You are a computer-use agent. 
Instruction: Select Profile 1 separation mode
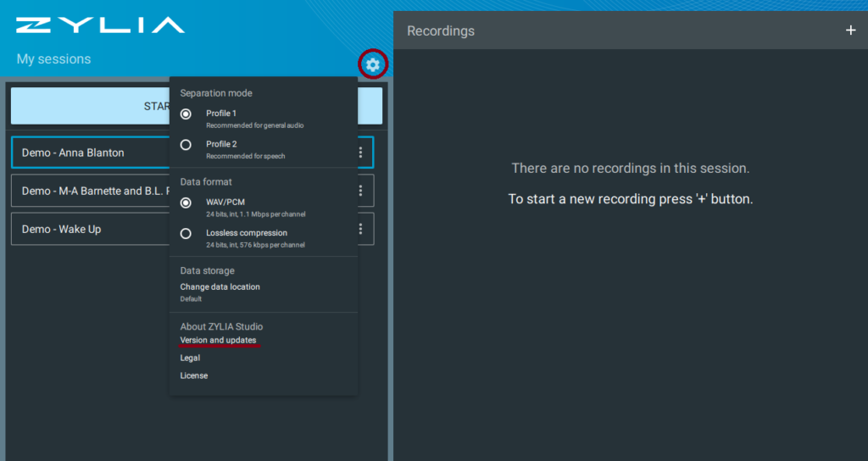[x=186, y=114]
